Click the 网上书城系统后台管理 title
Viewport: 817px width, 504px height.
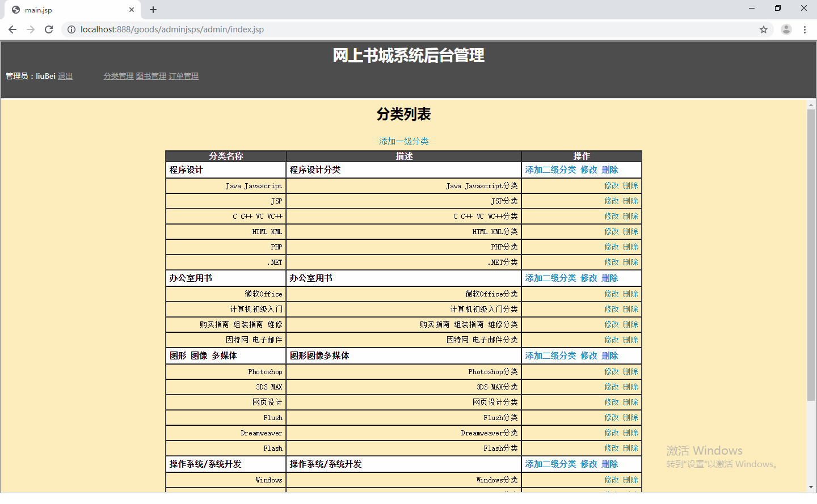pyautogui.click(x=408, y=55)
